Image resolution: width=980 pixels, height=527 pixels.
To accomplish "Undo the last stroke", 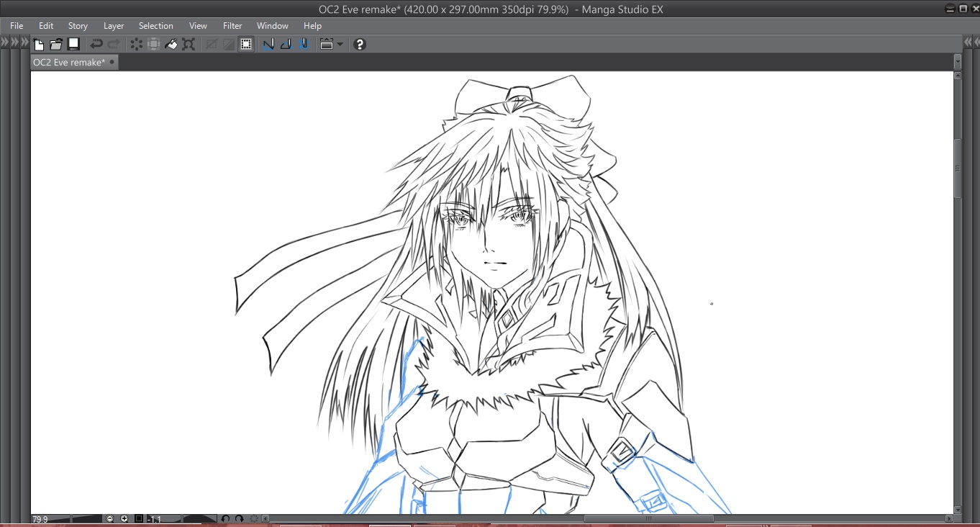I will [96, 45].
